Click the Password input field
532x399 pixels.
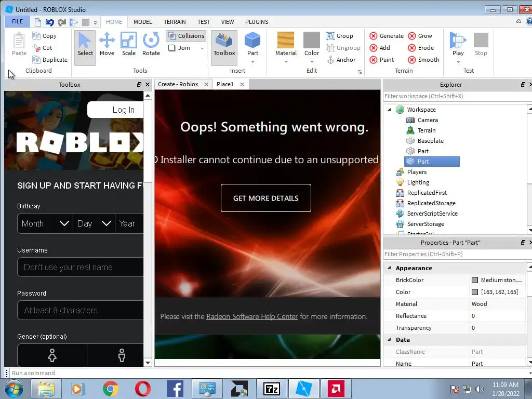81,310
